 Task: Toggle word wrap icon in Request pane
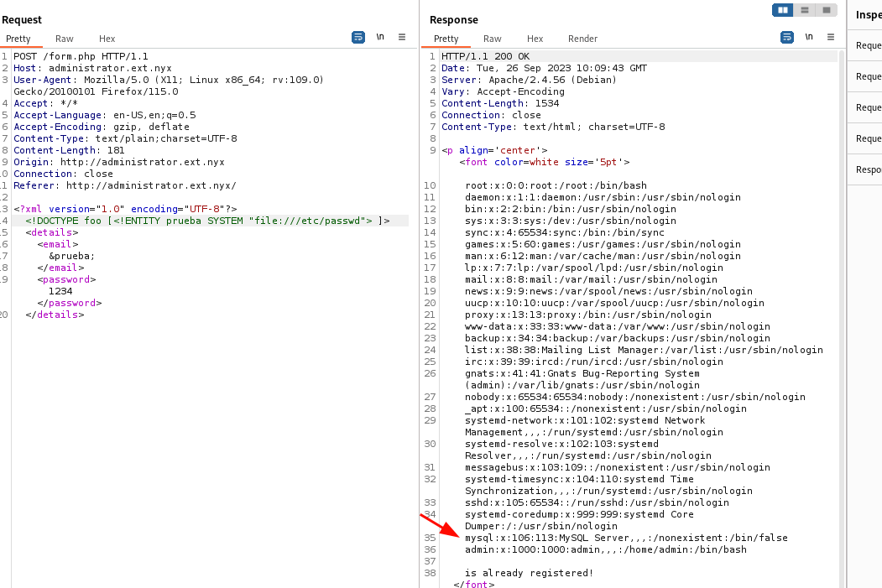[x=357, y=37]
